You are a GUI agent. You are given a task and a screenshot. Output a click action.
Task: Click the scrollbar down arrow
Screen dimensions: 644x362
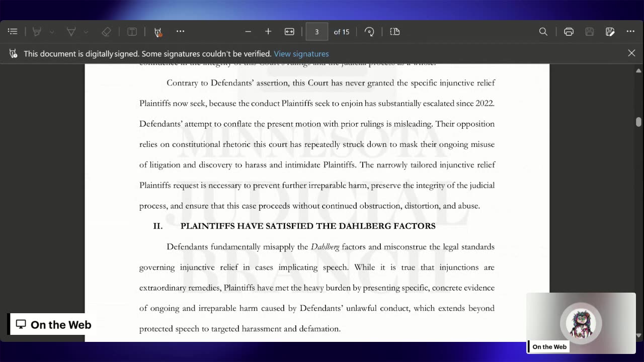pos(638,335)
